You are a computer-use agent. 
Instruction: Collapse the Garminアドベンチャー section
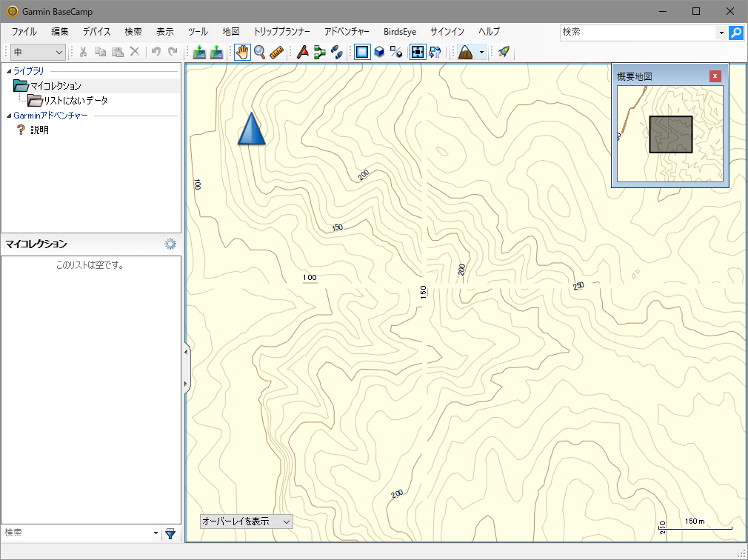9,116
